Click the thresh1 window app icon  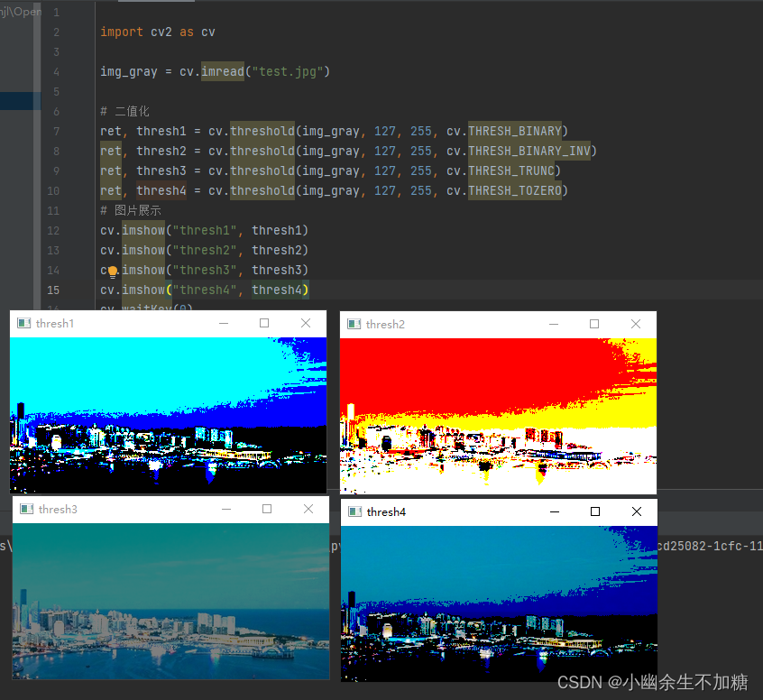[23, 323]
